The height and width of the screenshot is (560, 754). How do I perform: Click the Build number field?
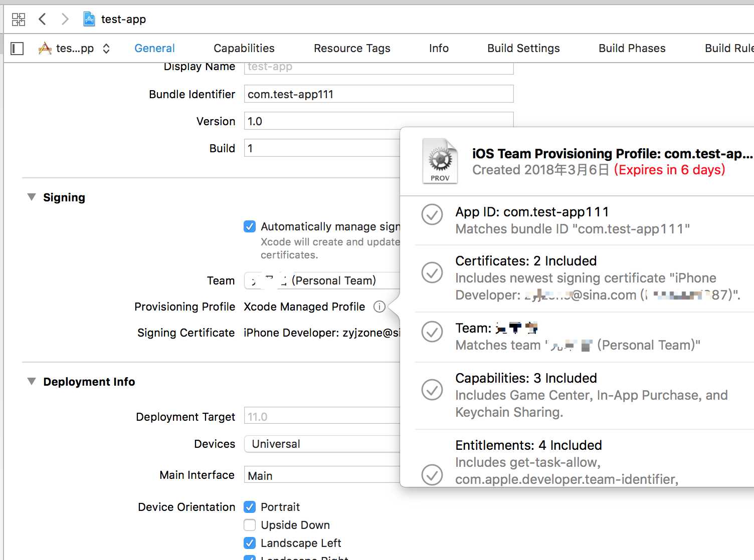click(322, 148)
